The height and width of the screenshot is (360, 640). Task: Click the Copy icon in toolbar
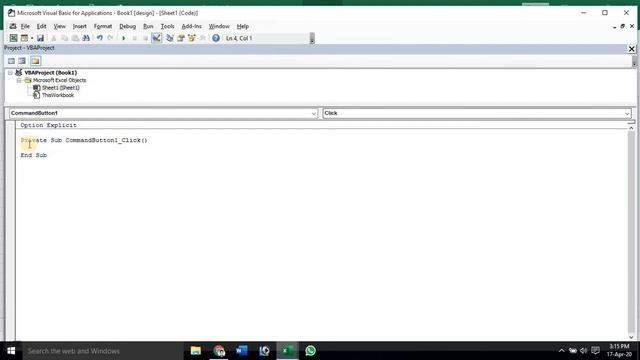[64, 38]
